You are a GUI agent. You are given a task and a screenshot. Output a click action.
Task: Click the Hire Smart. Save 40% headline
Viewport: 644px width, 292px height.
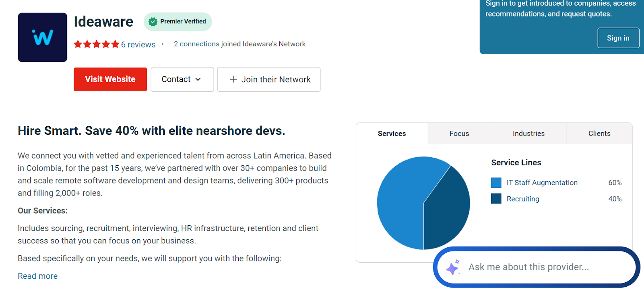151,131
